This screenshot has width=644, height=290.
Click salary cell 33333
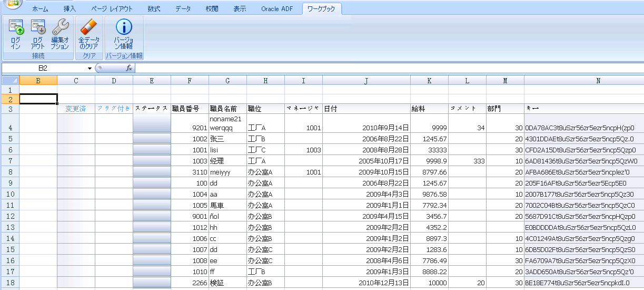(430, 150)
